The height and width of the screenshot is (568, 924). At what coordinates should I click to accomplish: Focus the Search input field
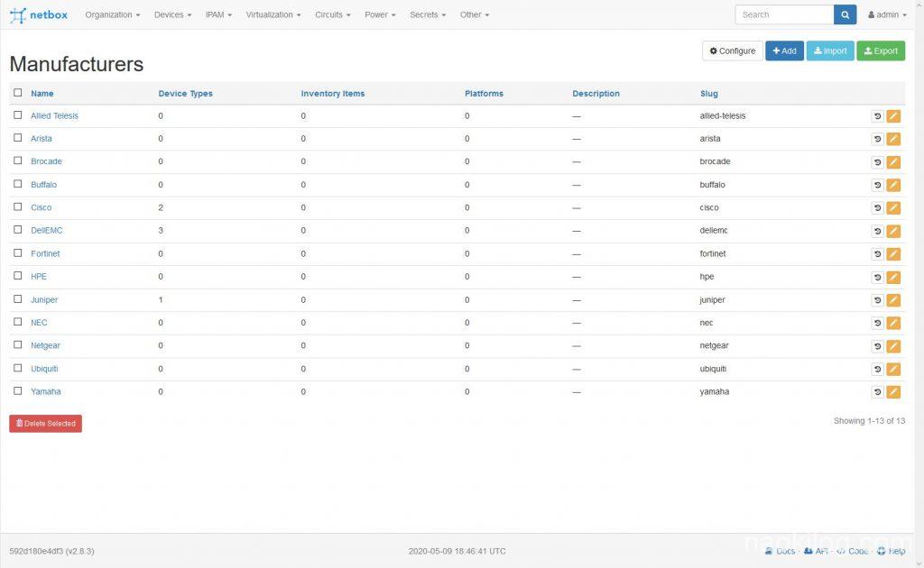click(784, 14)
